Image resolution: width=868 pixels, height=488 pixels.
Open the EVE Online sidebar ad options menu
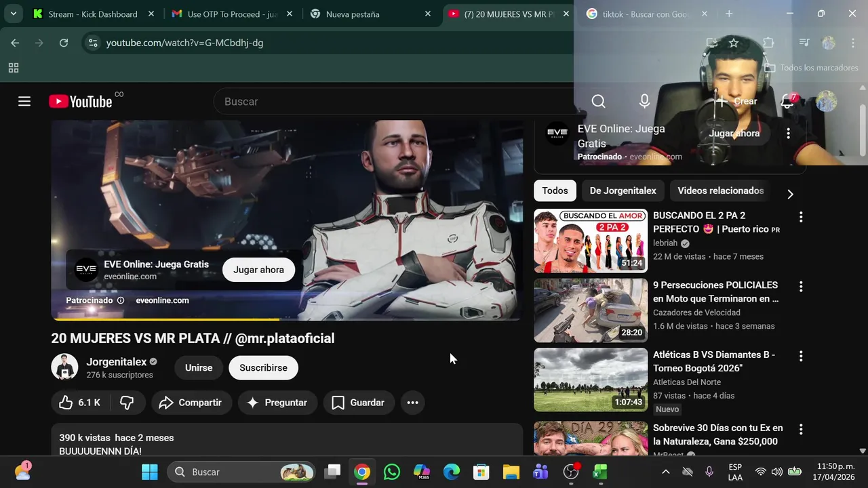click(x=788, y=134)
